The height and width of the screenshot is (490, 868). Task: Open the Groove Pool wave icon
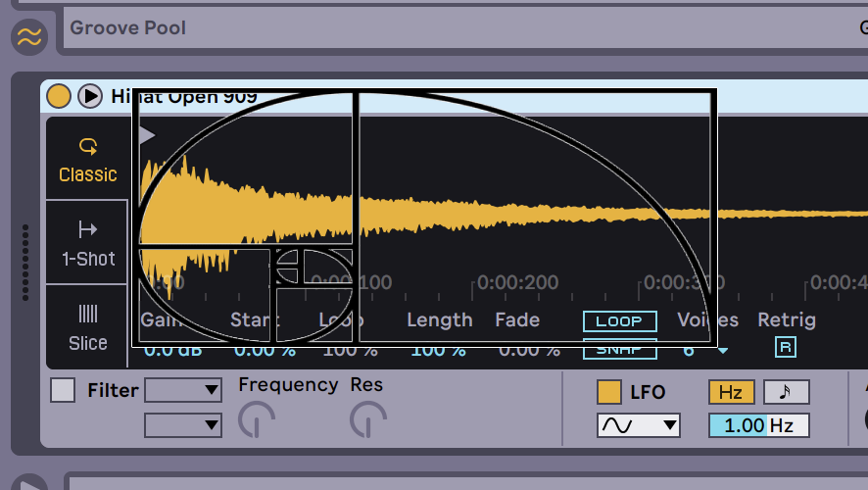point(28,37)
